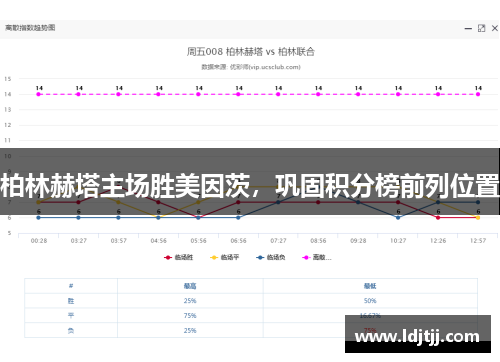Select the pink 14 data point at 06:56
This screenshot has width=500, height=362.
click(238, 94)
